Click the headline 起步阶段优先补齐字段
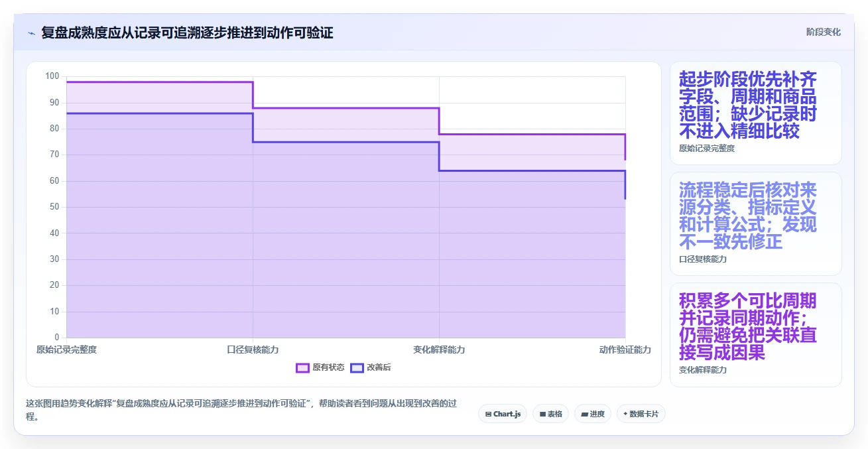 pyautogui.click(x=748, y=105)
